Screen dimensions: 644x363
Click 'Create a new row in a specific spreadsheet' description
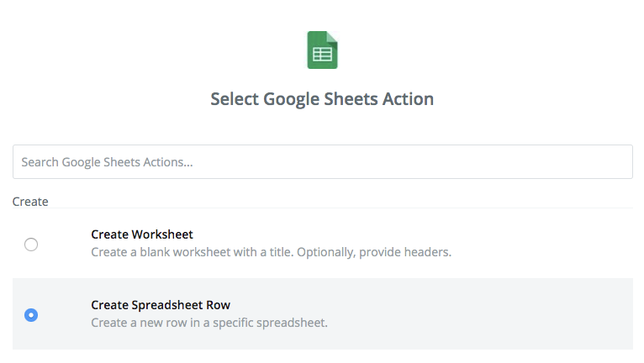pyautogui.click(x=209, y=323)
